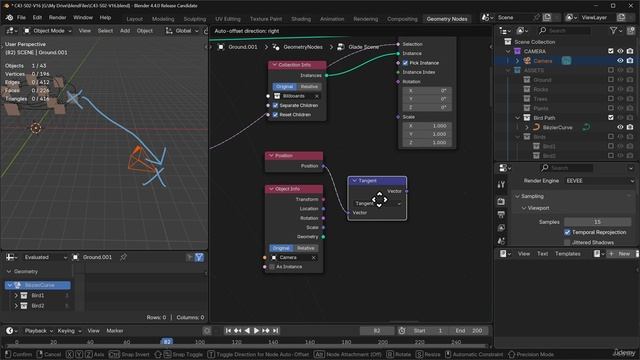This screenshot has height=360, width=640.
Task: Open Templates in the text editor
Action: tap(567, 254)
